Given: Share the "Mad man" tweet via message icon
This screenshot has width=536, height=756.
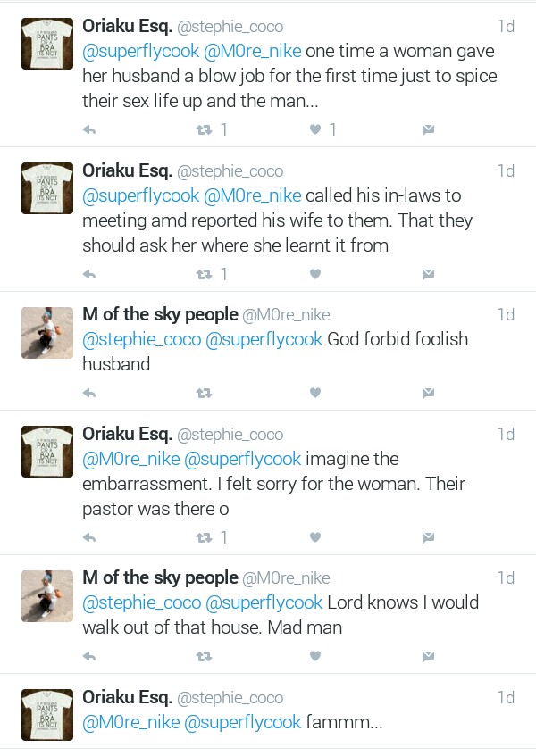Looking at the screenshot, I should point(428,656).
